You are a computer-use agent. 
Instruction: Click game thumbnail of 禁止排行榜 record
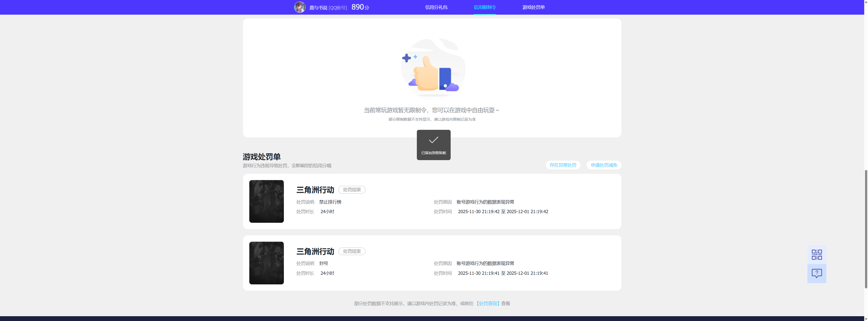tap(266, 201)
